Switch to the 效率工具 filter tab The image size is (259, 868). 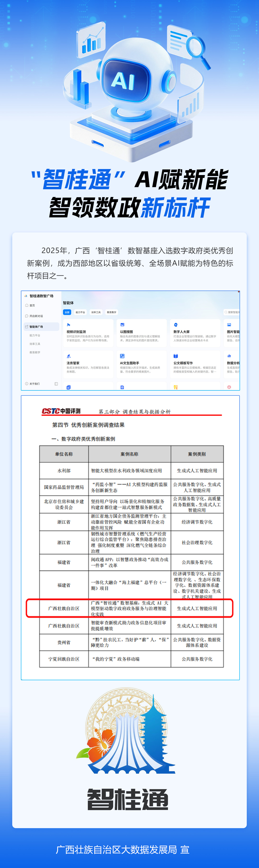pos(96,312)
